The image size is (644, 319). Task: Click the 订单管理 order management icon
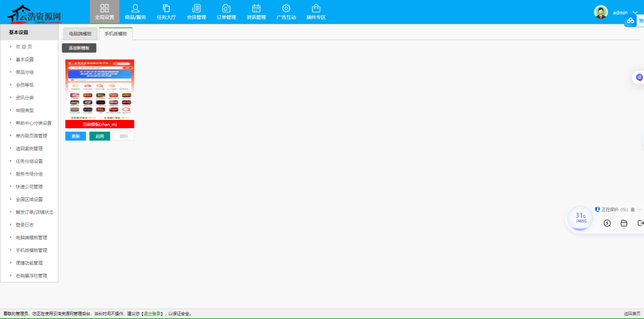pyautogui.click(x=226, y=11)
